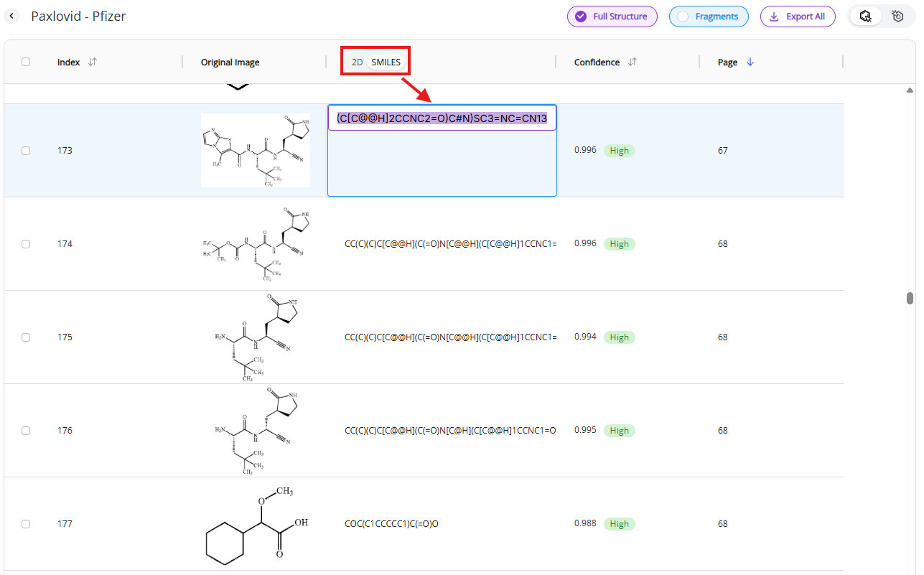
Task: Switch to the 2D view tab
Action: (x=357, y=62)
